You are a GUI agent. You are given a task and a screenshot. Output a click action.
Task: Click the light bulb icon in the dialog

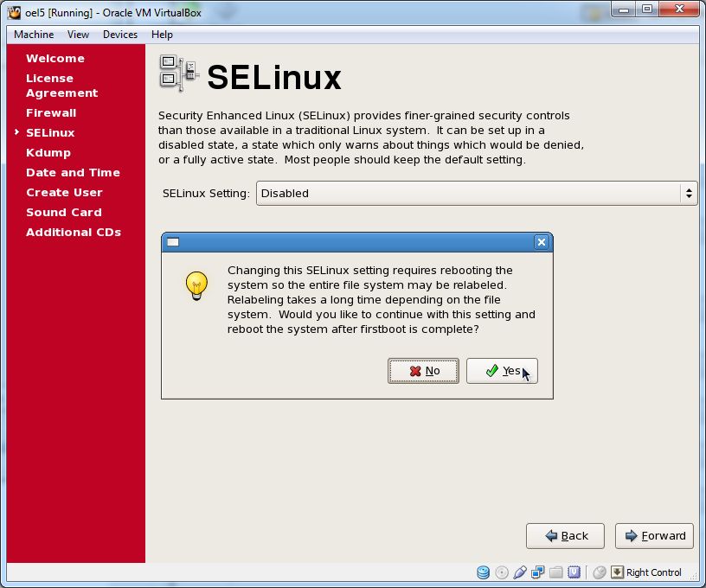click(x=196, y=285)
